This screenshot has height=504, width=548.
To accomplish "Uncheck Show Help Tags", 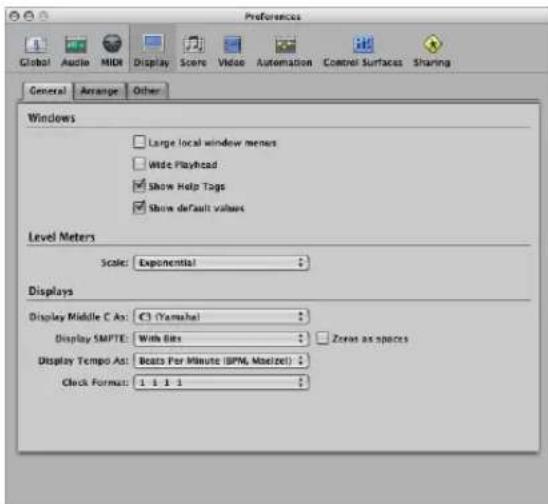I will (139, 186).
